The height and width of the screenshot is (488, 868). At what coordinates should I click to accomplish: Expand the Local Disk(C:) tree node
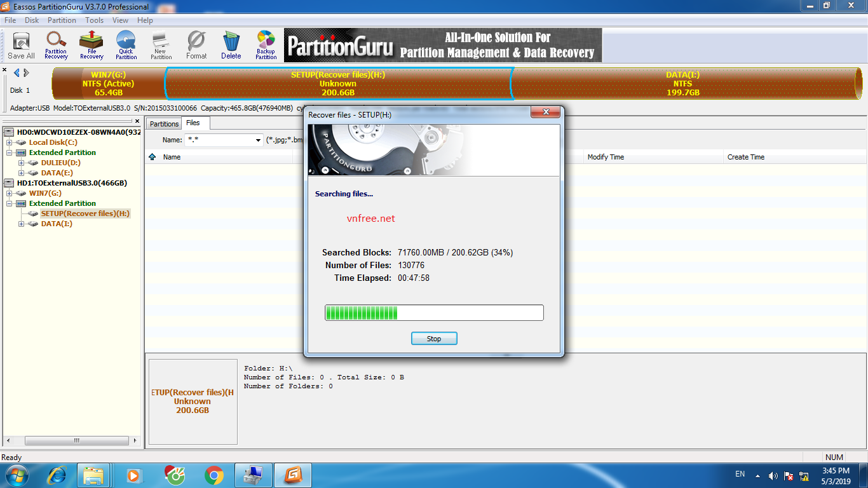[x=10, y=142]
